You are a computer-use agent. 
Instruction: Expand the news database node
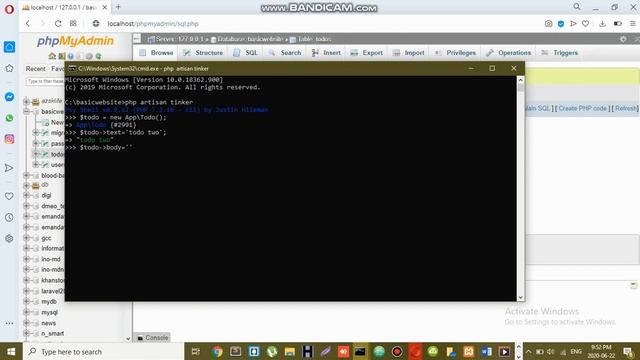coord(27,323)
